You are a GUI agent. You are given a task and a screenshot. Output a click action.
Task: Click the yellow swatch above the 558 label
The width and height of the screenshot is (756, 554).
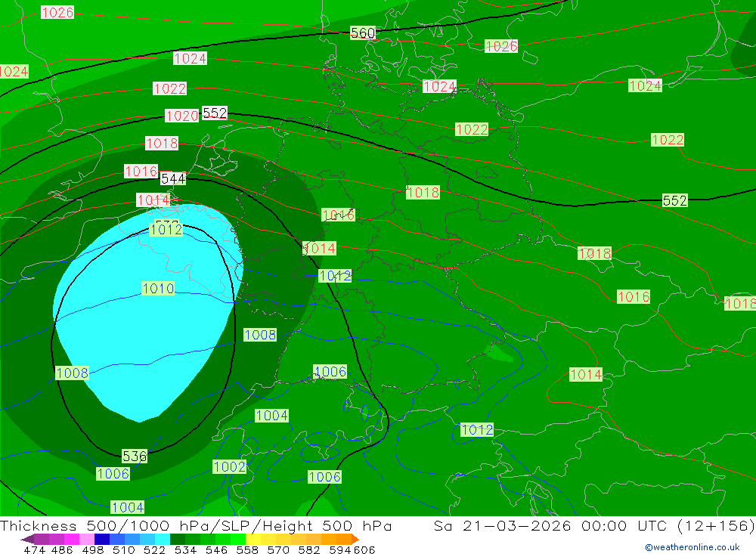(x=253, y=539)
